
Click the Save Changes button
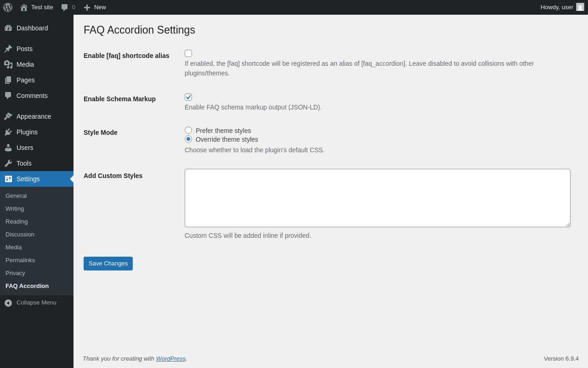pyautogui.click(x=108, y=264)
